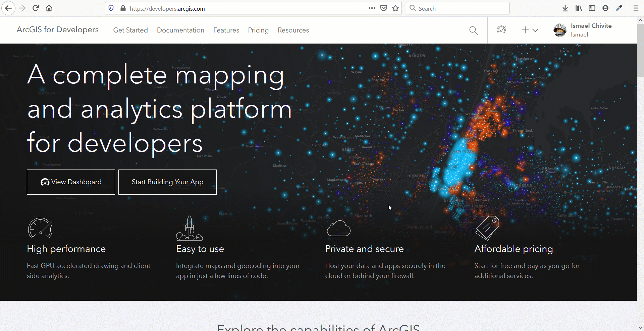Click Start Building Your App button
644x331 pixels.
(167, 182)
